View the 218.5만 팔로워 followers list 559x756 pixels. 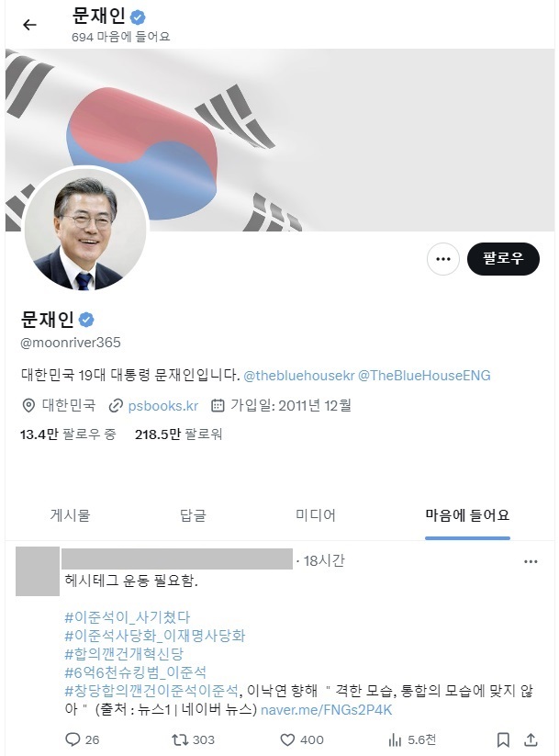point(179,434)
